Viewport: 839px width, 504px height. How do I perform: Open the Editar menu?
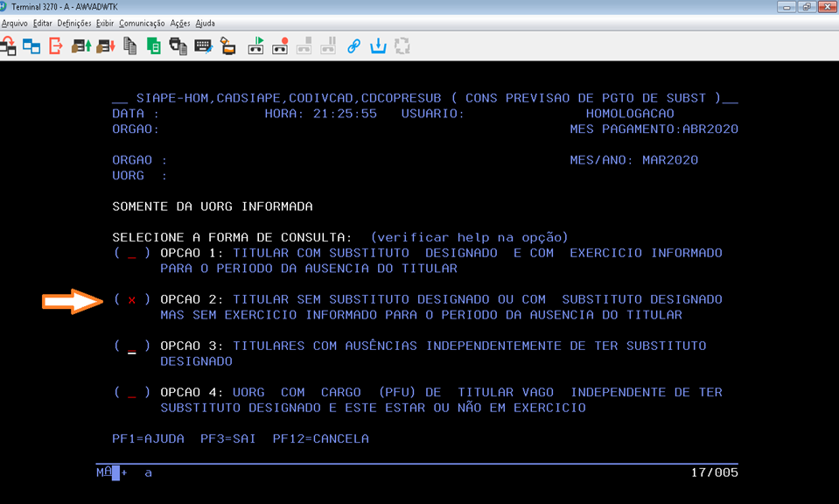click(42, 23)
